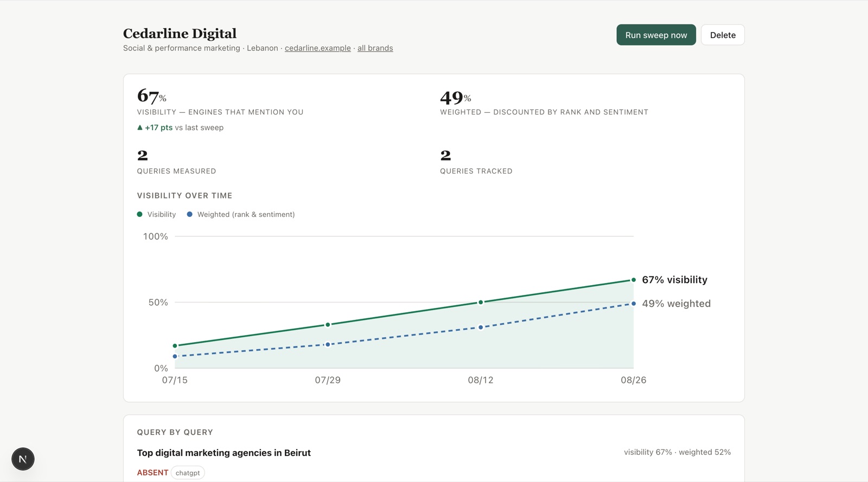Select the 08/12 weighted data point
This screenshot has height=482, width=868.
pos(481,327)
